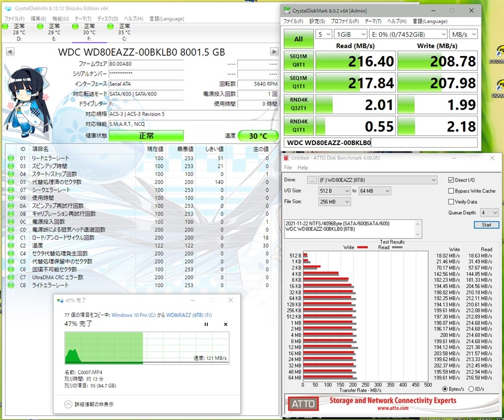The width and height of the screenshot is (504, 420).
Task: Open CrystalDiskInfo ディスク(D) menu
Action: pos(108,19)
